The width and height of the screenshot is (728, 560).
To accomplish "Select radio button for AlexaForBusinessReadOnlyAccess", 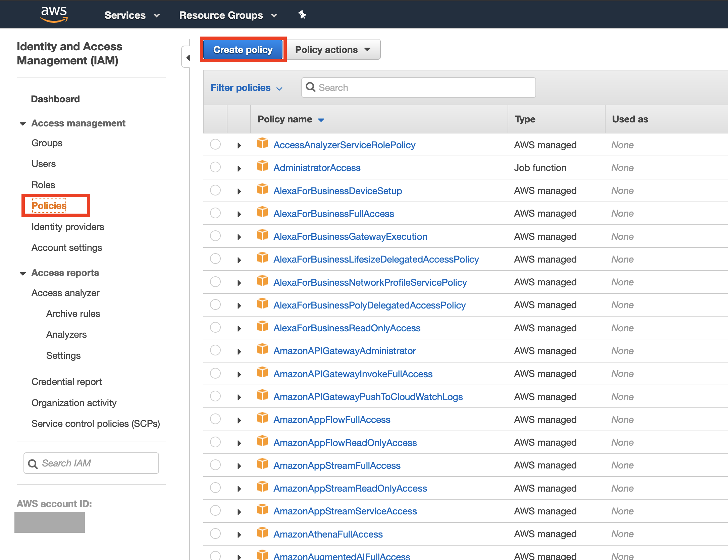I will [215, 328].
